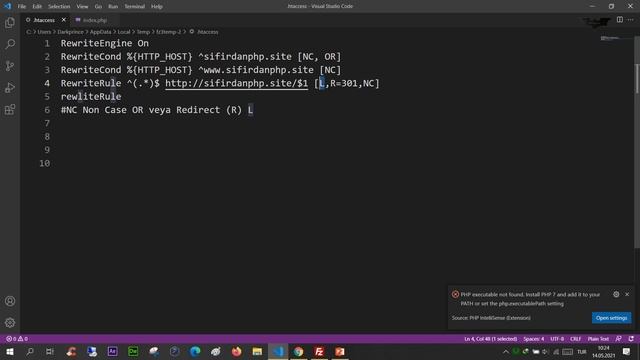
Task: Follow the http://sifirdanphp.site/$1 link
Action: pos(236,83)
